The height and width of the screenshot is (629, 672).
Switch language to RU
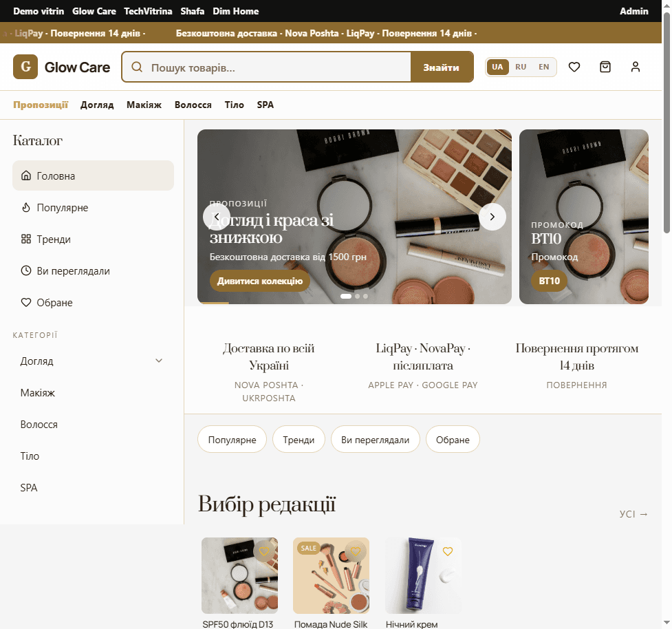click(x=521, y=67)
